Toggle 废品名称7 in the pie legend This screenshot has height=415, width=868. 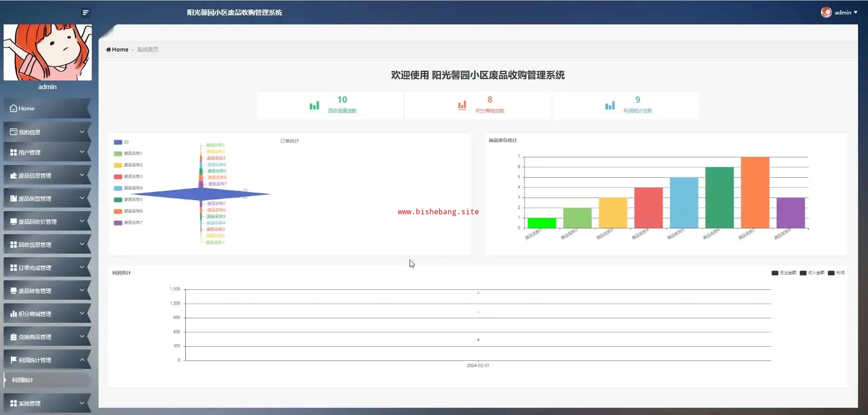point(128,223)
